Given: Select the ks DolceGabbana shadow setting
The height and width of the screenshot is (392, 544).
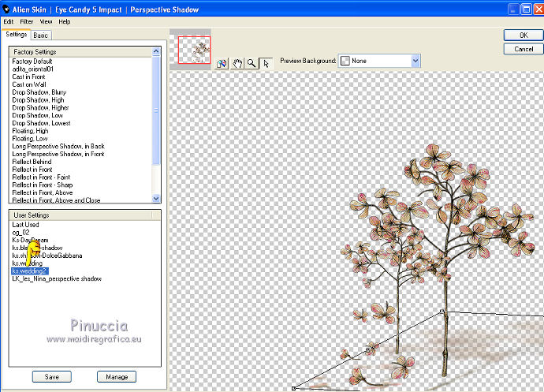Looking at the screenshot, I should pos(47,256).
